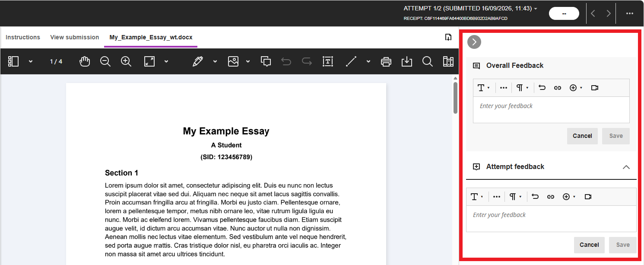Open text style menu in Attempt feedback
Screen dimensions: 644x265
click(476, 197)
